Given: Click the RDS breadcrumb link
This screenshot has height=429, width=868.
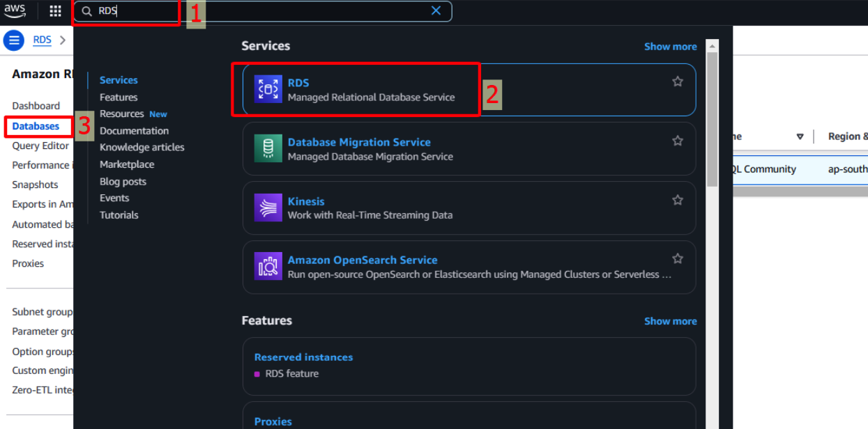Looking at the screenshot, I should [x=43, y=40].
